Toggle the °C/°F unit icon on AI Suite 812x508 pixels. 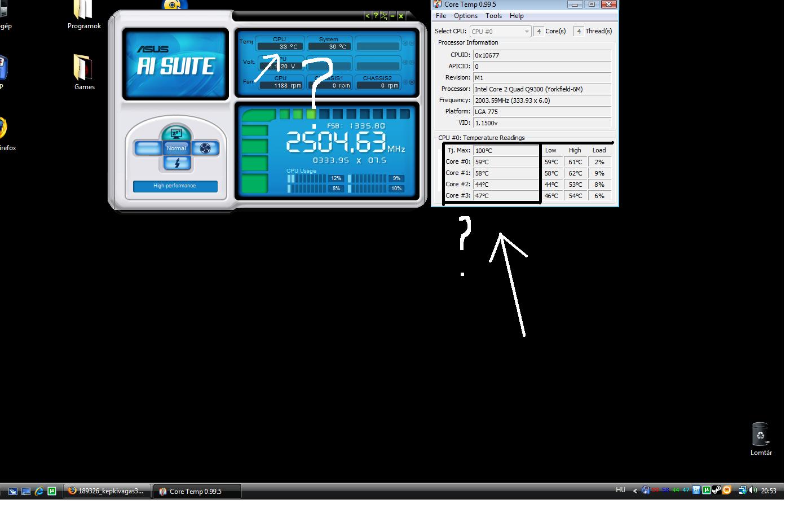(383, 16)
